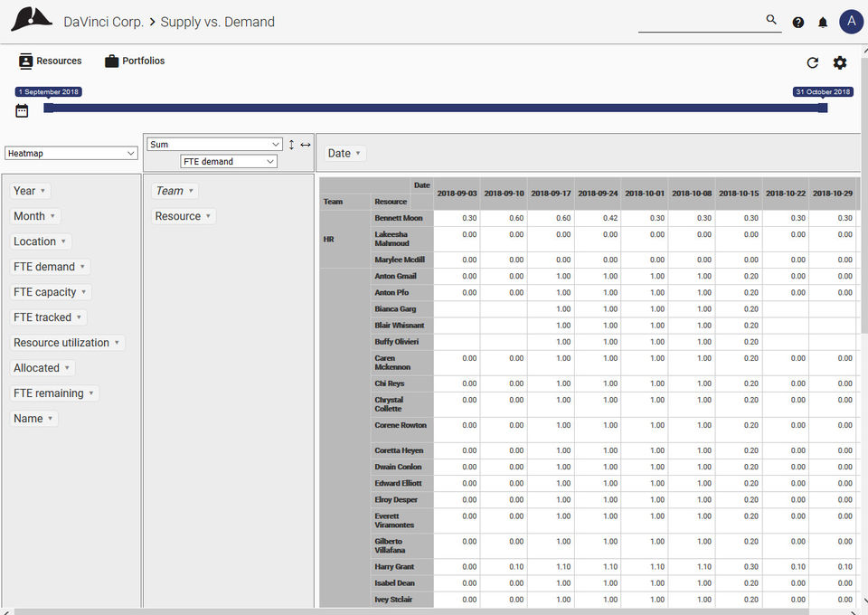
Task: Open the help question mark icon
Action: [x=797, y=22]
